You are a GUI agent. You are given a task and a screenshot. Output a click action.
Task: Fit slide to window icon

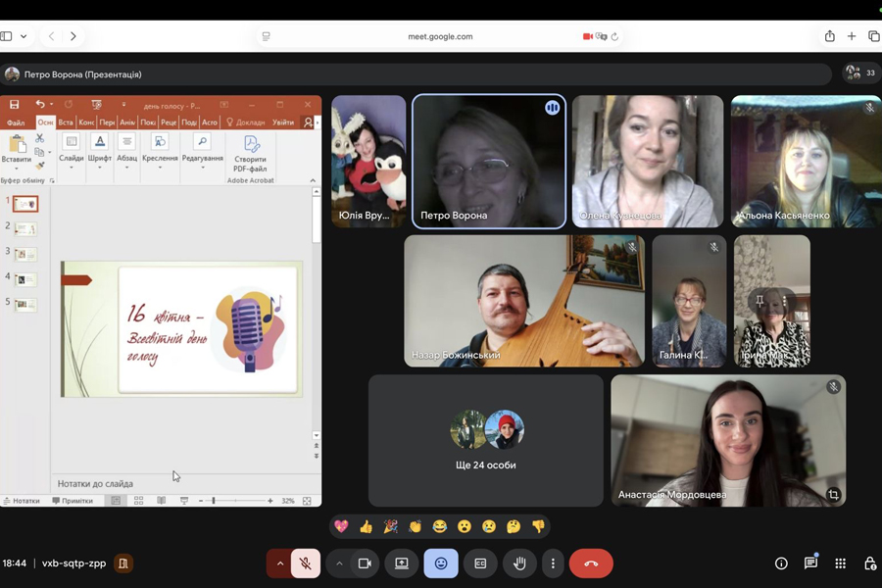click(307, 500)
